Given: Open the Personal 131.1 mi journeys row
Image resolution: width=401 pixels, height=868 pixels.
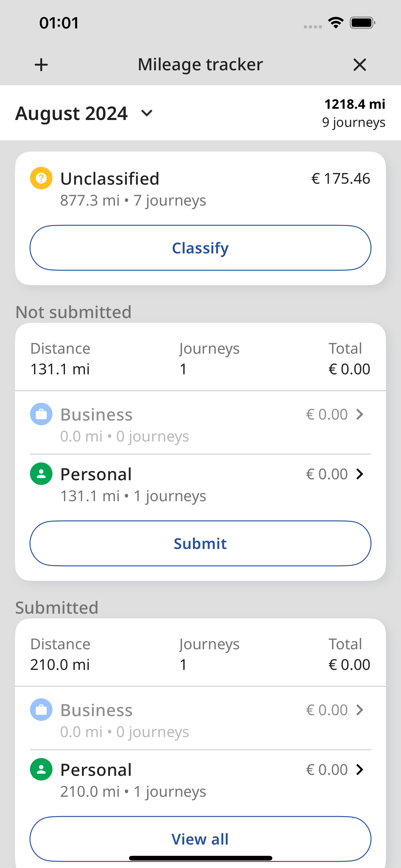Looking at the screenshot, I should tap(200, 484).
